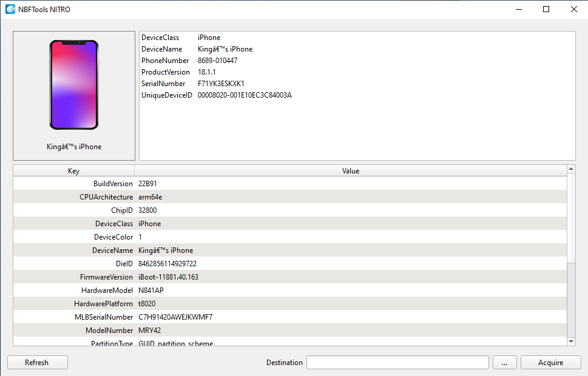Click the iPhone device image thumbnail

click(x=74, y=85)
